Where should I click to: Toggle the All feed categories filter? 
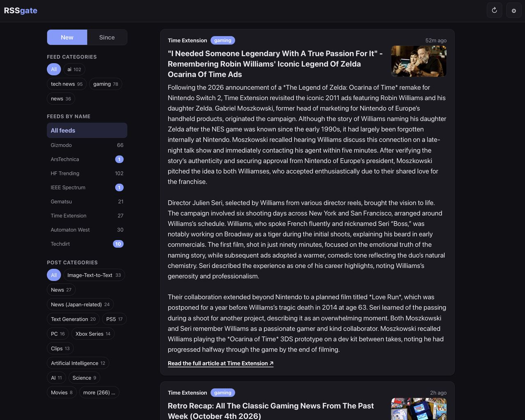pos(54,69)
